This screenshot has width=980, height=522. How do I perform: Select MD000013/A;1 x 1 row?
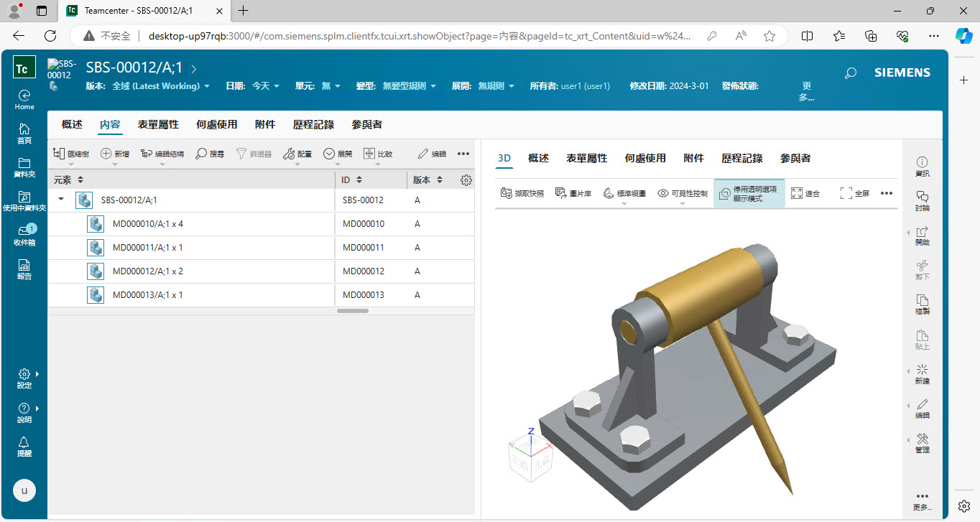pyautogui.click(x=261, y=295)
